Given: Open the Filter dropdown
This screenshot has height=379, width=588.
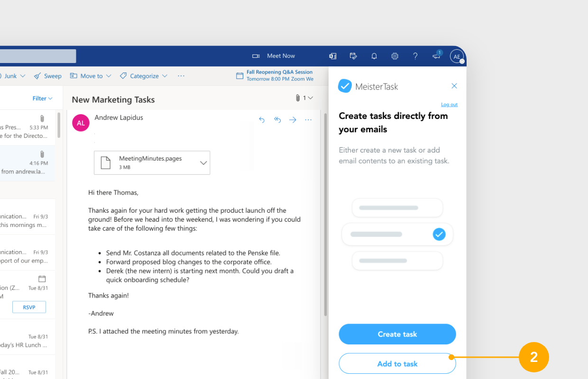Looking at the screenshot, I should click(x=43, y=99).
